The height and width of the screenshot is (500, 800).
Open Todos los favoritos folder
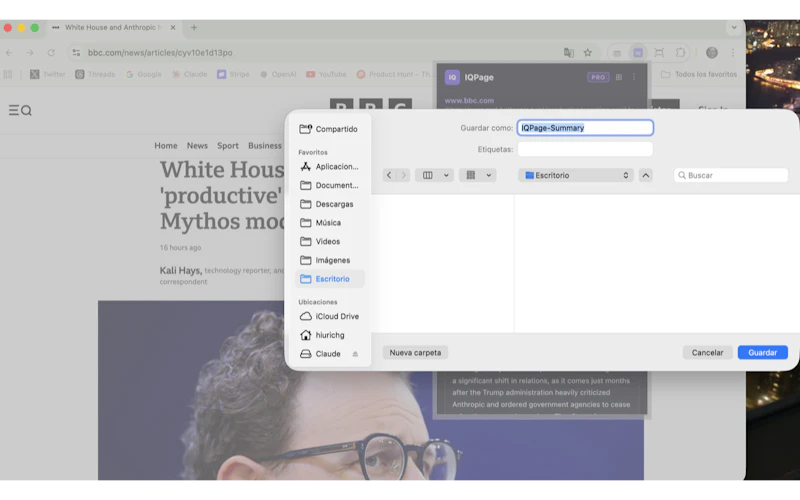(699, 74)
